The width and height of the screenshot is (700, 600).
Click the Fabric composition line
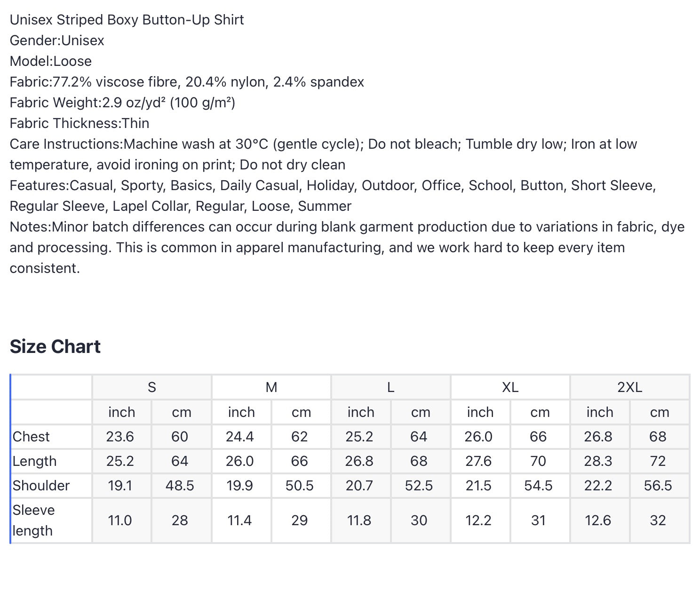click(x=187, y=82)
